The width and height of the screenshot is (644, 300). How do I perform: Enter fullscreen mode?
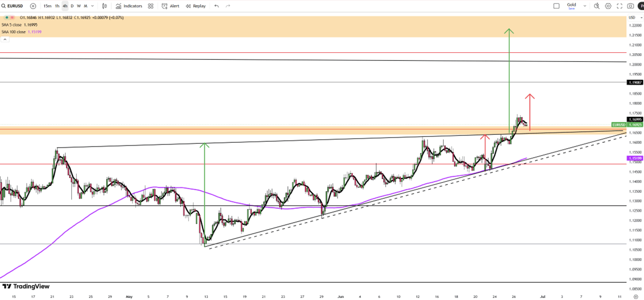(x=619, y=6)
